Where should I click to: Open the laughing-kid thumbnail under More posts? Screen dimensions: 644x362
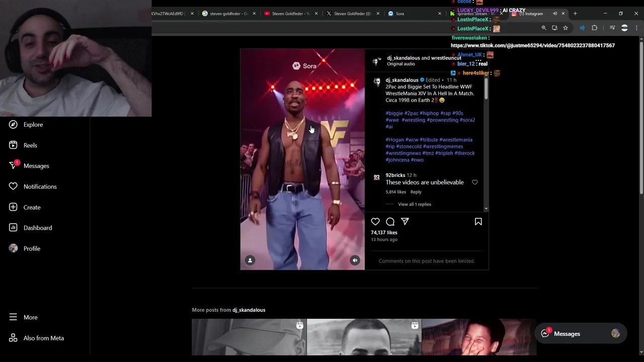(x=479, y=337)
